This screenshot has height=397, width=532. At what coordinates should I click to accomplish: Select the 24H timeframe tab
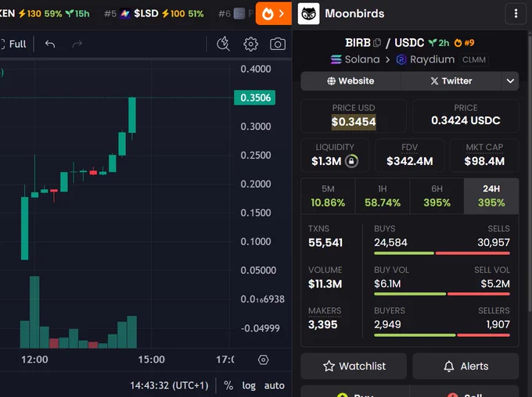[x=491, y=196]
